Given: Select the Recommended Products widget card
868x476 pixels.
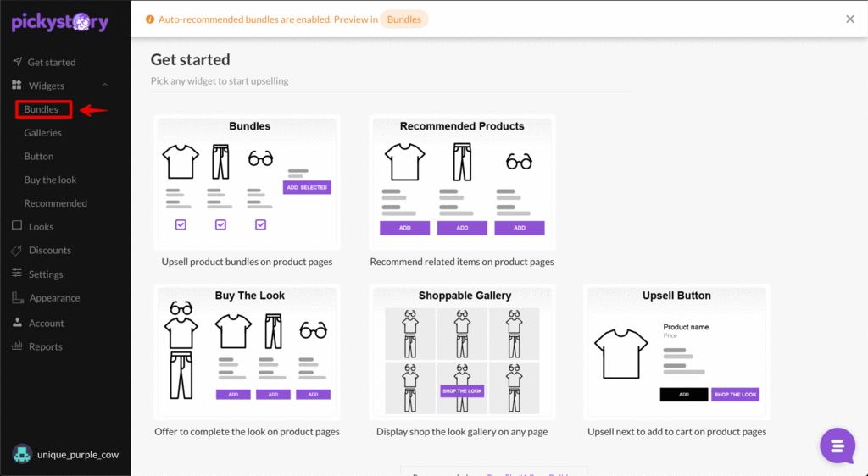Looking at the screenshot, I should pos(462,182).
